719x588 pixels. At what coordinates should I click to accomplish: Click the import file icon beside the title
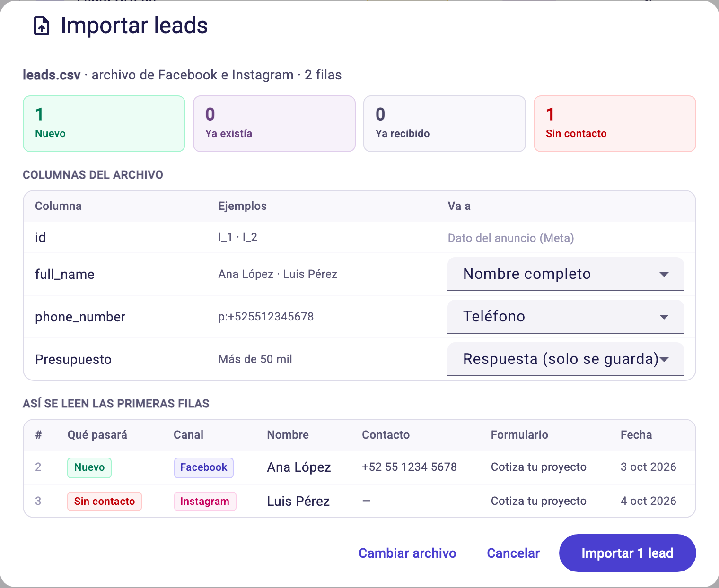coord(42,26)
